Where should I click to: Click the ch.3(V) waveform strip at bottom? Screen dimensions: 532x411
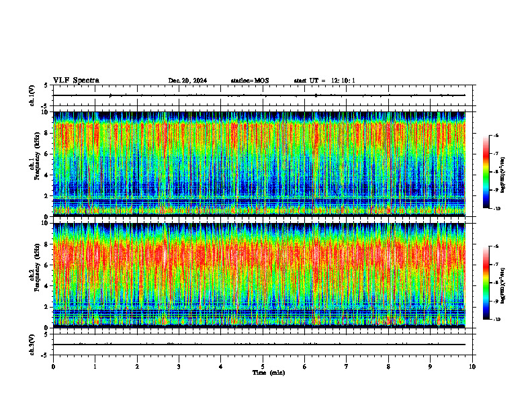tap(264, 345)
